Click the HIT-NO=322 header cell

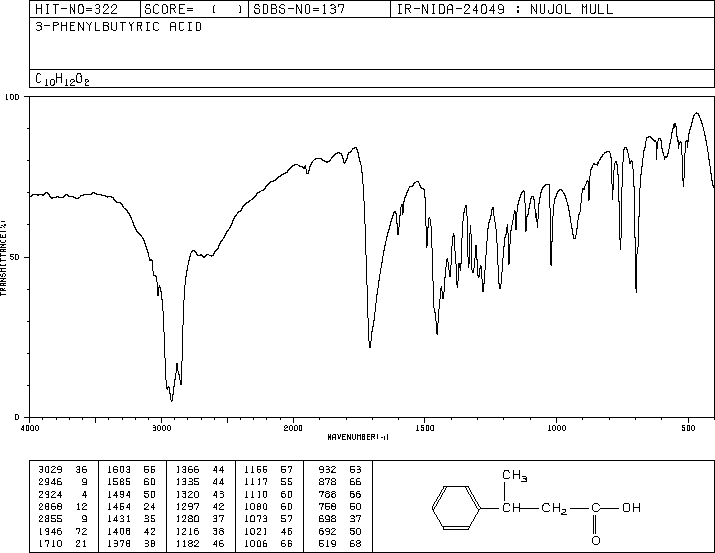click(x=76, y=9)
